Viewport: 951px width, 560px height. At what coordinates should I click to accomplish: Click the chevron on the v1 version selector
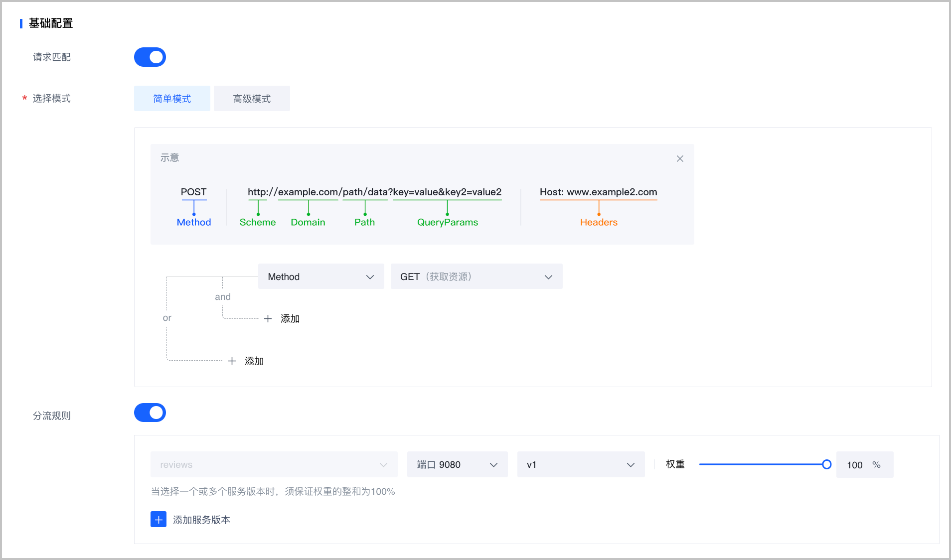pos(631,465)
